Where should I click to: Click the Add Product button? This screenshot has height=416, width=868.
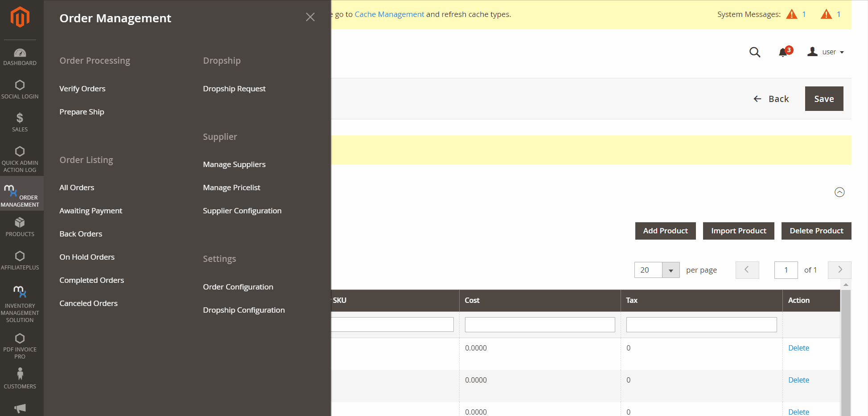(666, 231)
